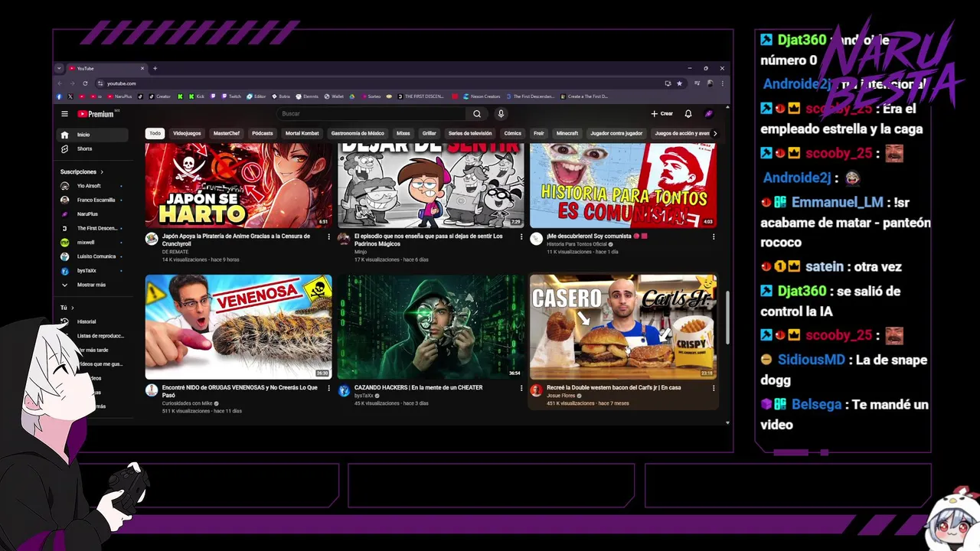Open the Botrix bookmark

(x=281, y=96)
